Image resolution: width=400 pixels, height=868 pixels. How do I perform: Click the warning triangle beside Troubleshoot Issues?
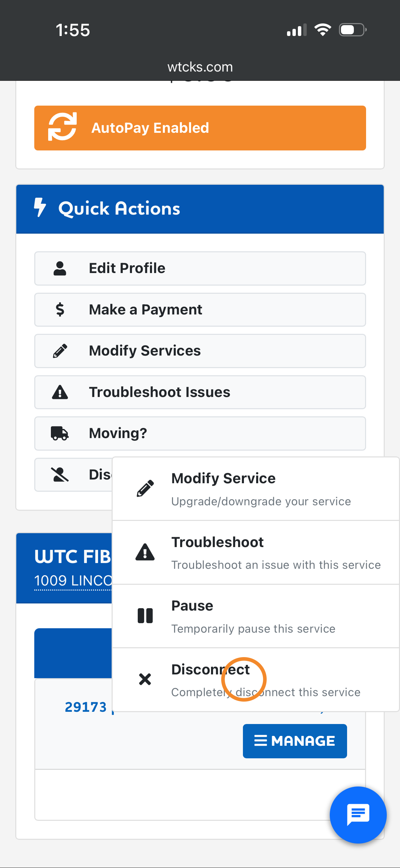pos(60,392)
